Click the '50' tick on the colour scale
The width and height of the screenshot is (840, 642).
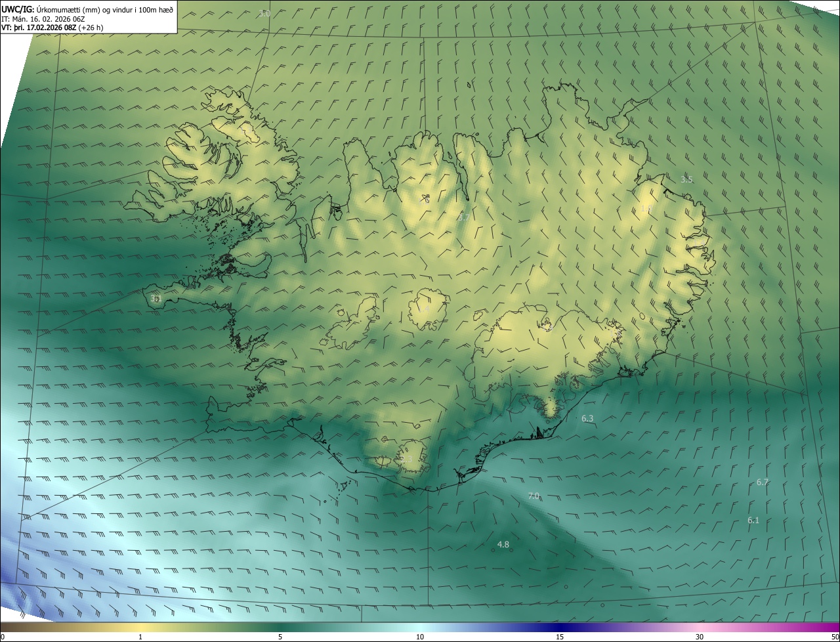(834, 637)
